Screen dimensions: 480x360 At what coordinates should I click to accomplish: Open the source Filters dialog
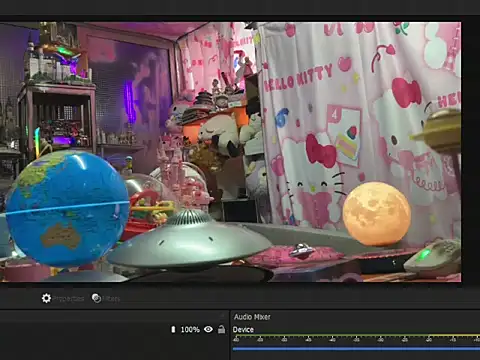106,298
